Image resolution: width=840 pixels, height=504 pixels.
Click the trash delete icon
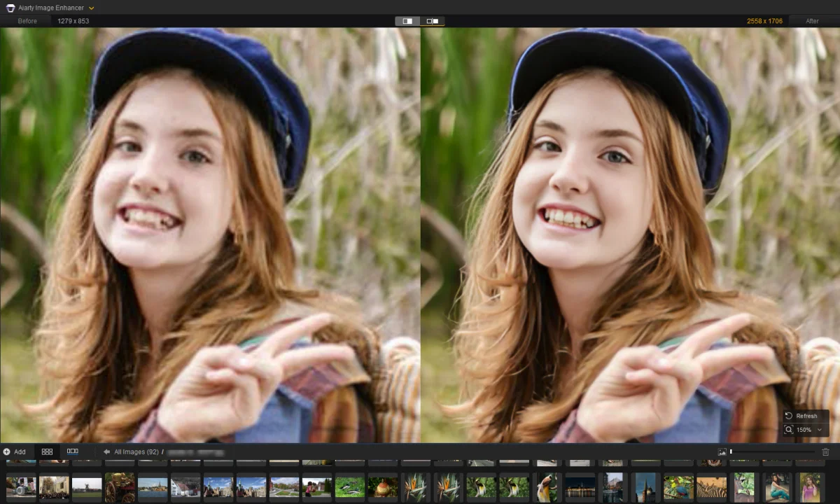(825, 452)
